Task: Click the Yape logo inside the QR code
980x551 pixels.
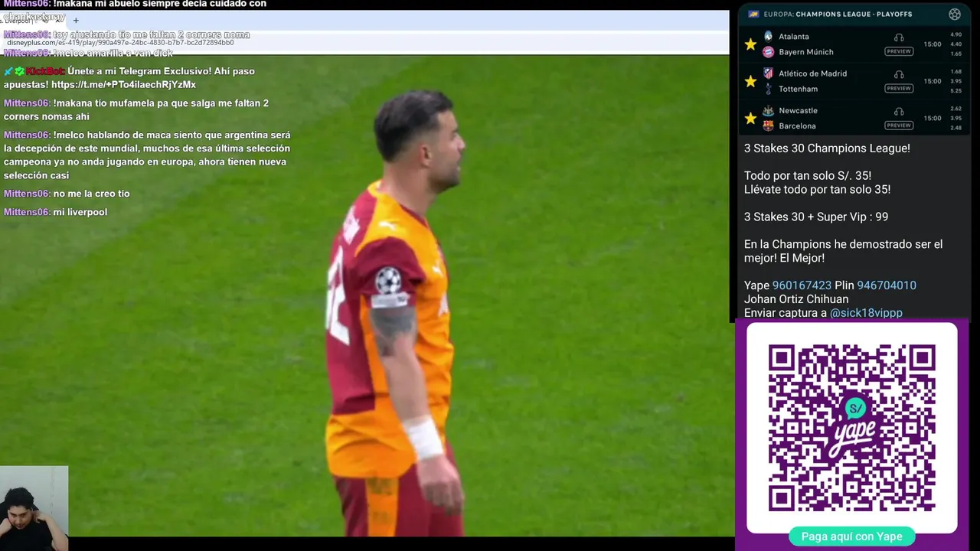Action: click(854, 428)
